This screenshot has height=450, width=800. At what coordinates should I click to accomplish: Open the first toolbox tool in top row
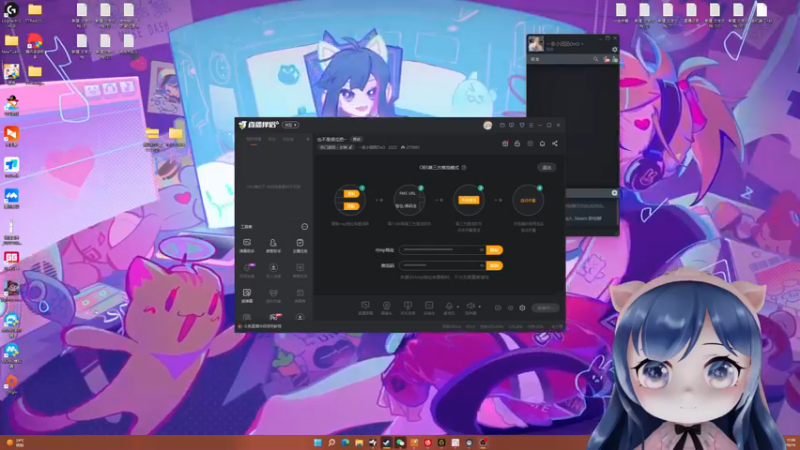coord(247,245)
